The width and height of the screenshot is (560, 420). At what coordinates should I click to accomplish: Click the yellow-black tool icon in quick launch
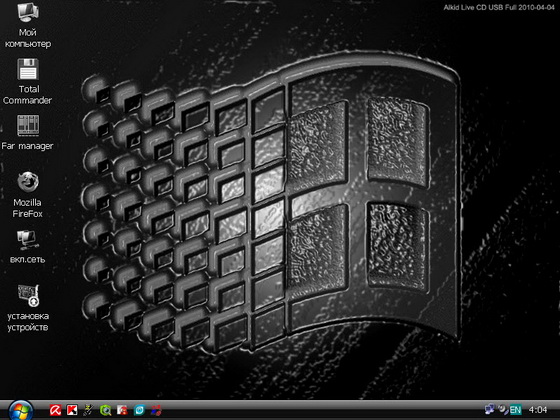pos(89,410)
